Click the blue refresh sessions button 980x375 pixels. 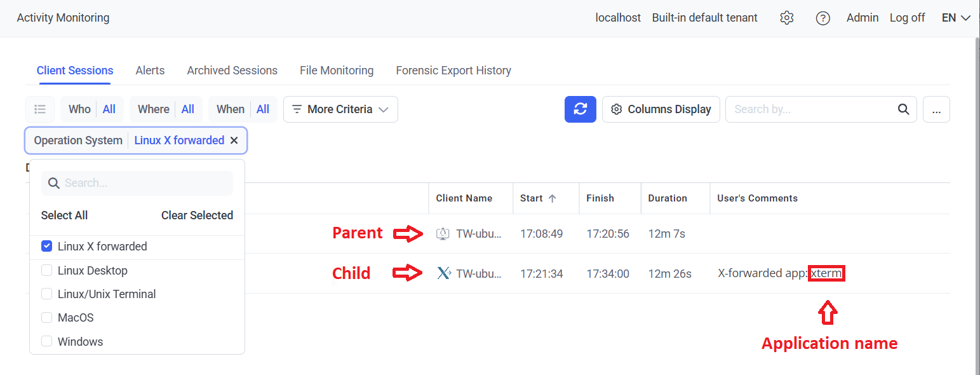[580, 109]
